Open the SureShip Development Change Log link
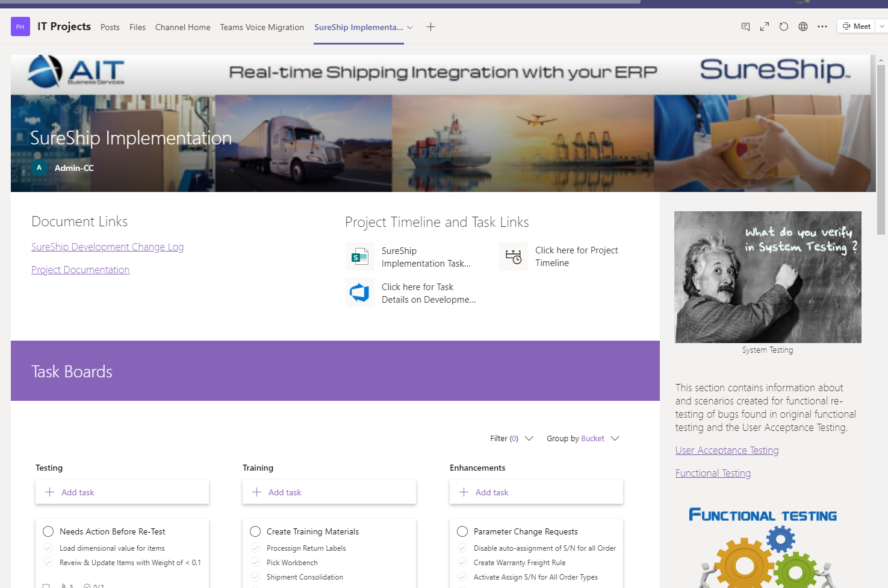The height and width of the screenshot is (588, 888). tap(107, 247)
